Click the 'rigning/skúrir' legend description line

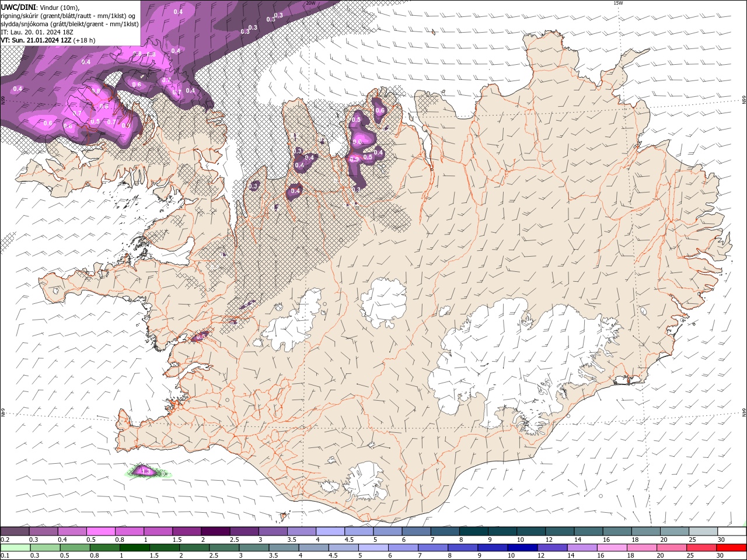tap(68, 16)
